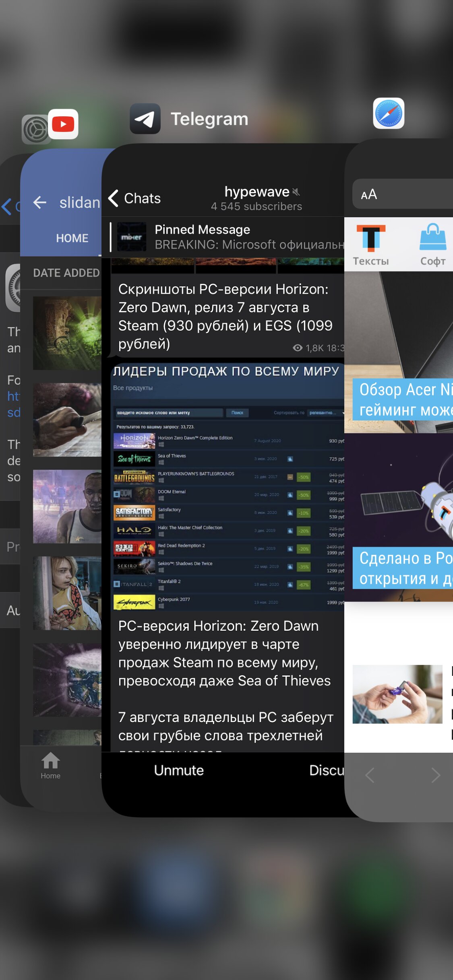Select the HOME tab in slidan channel
This screenshot has height=980, width=453.
pyautogui.click(x=72, y=238)
